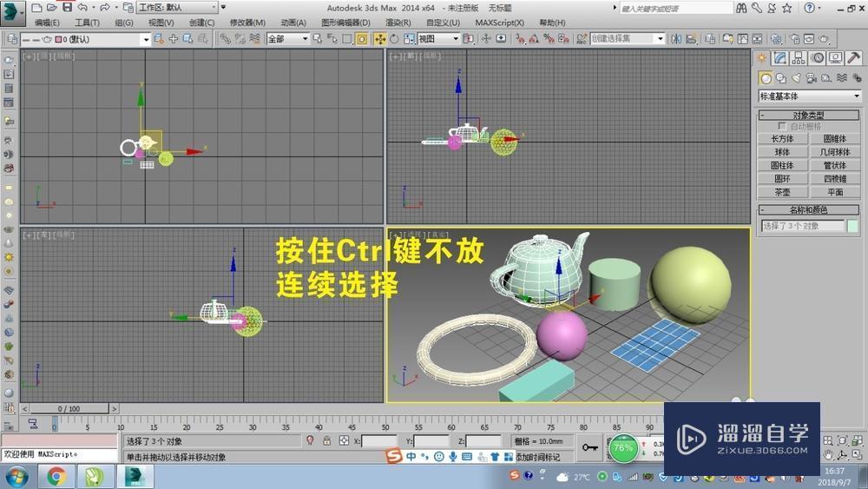Open the 创建选择集 named selection dropdown
This screenshot has width=868, height=489.
[628, 39]
